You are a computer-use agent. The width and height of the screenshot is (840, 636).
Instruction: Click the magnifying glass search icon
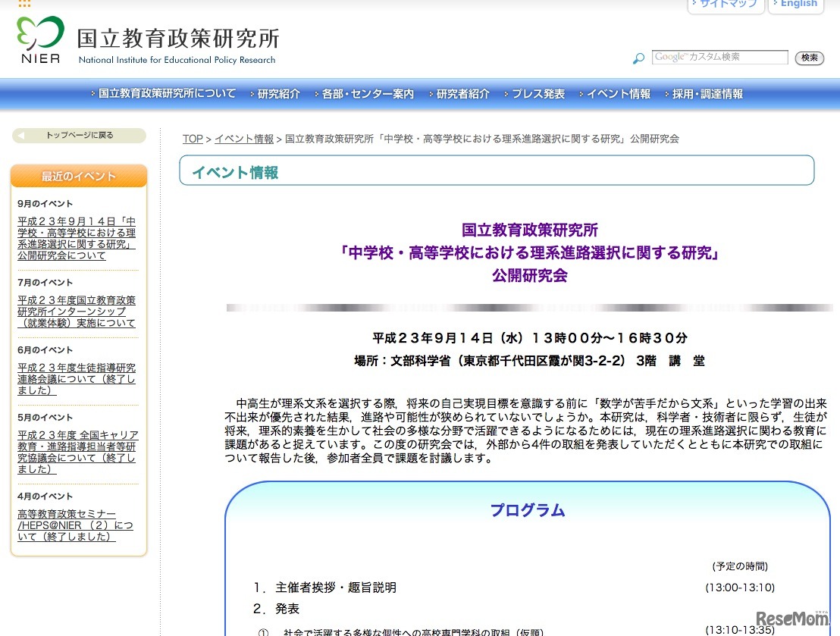tap(638, 58)
